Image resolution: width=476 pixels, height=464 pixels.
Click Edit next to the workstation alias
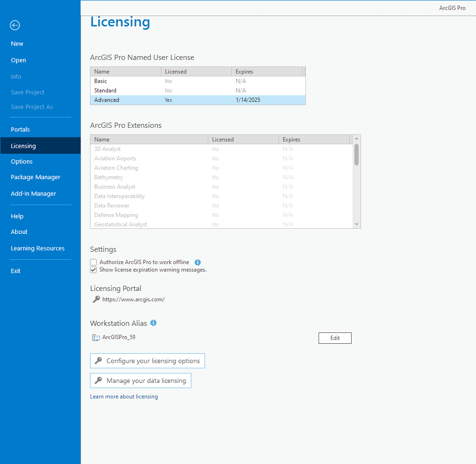(x=335, y=338)
